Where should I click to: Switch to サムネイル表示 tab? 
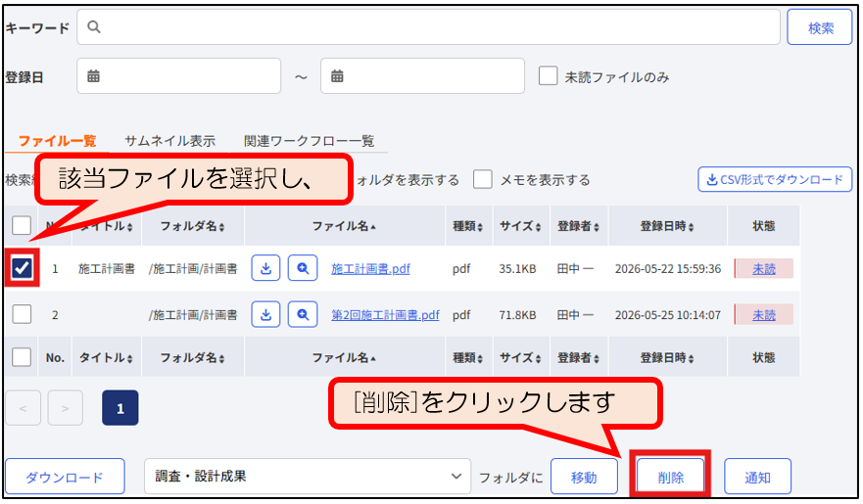pos(170,141)
